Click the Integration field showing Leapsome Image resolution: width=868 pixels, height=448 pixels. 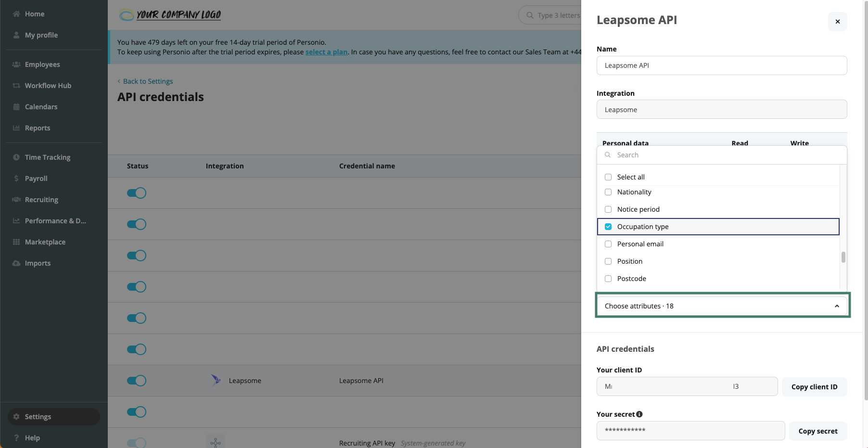coord(722,110)
